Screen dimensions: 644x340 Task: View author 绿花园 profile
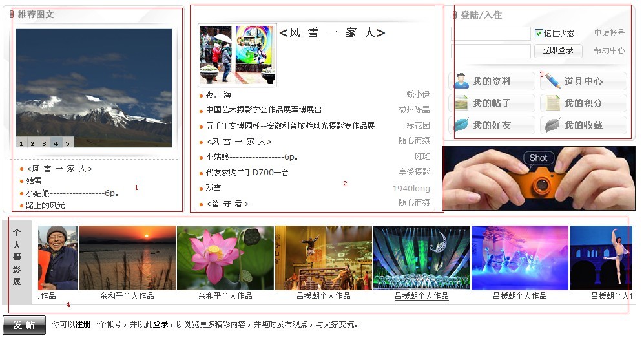[418, 125]
